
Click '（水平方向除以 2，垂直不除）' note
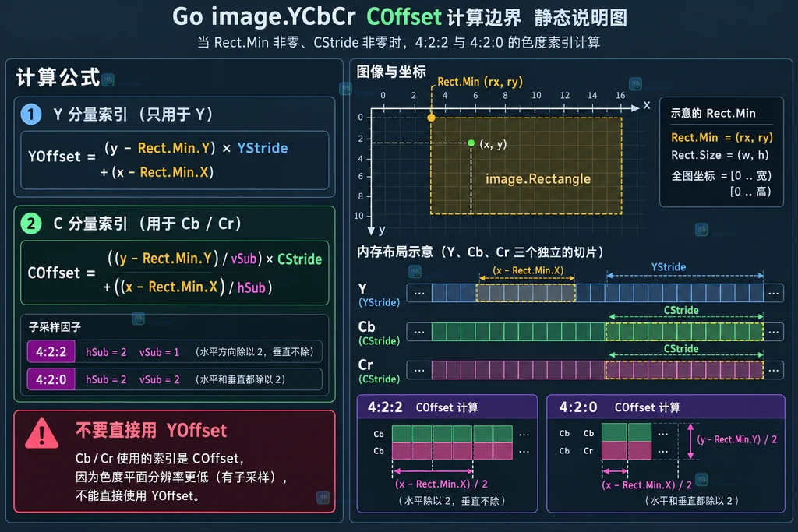tap(255, 352)
